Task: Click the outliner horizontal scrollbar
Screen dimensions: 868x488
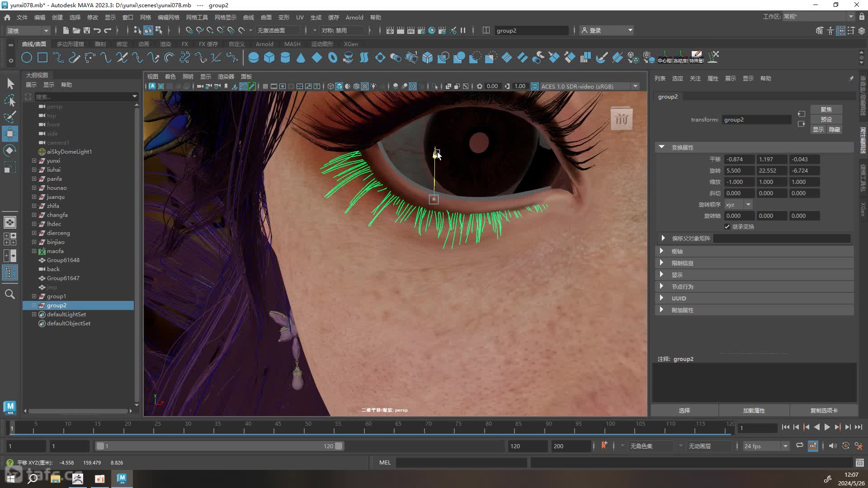Action: click(x=78, y=411)
